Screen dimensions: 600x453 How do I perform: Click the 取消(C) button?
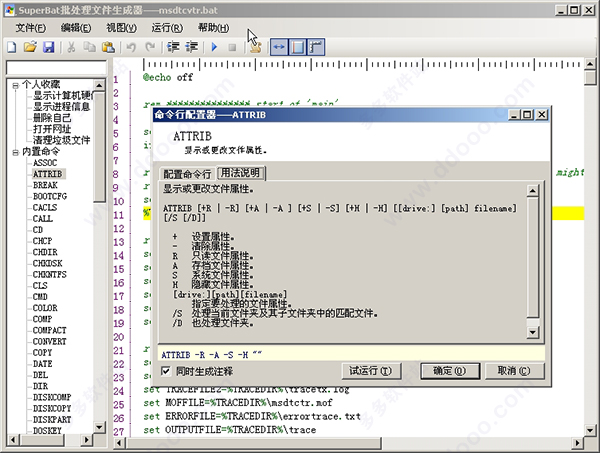pyautogui.click(x=514, y=371)
